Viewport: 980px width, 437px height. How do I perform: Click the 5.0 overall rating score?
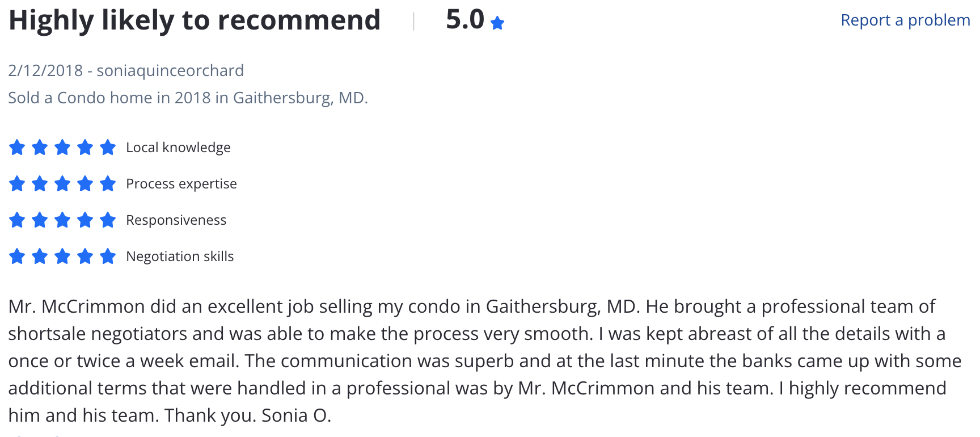point(465,20)
